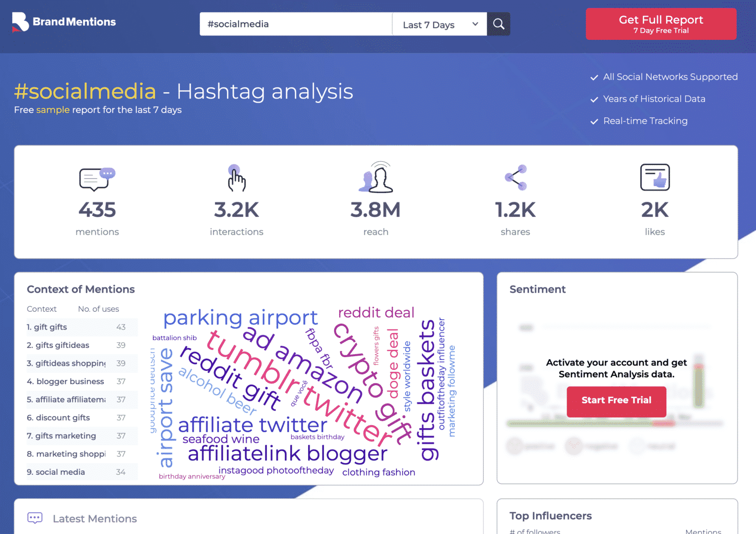756x534 pixels.
Task: Click the mentions speech bubble icon
Action: click(x=96, y=179)
